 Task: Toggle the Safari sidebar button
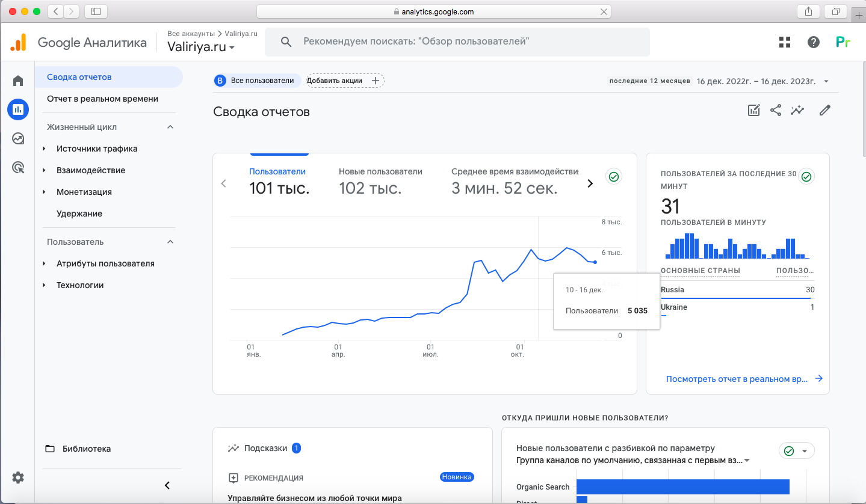96,11
